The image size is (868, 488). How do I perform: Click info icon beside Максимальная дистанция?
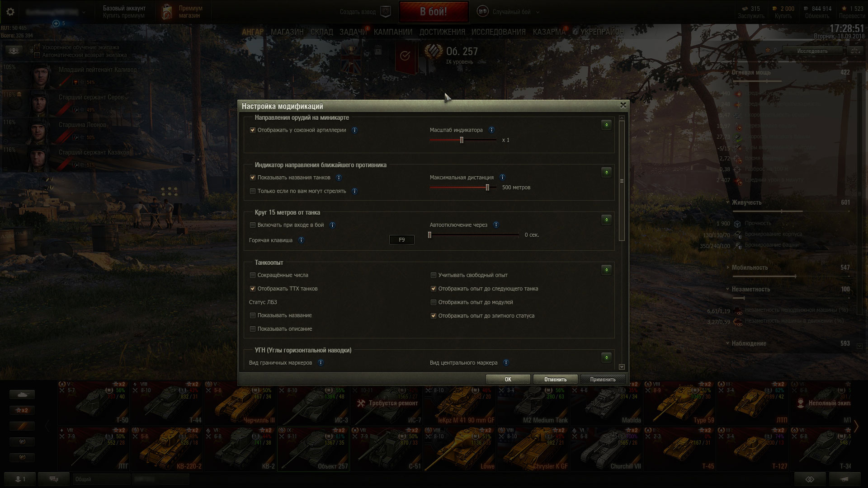pos(502,178)
